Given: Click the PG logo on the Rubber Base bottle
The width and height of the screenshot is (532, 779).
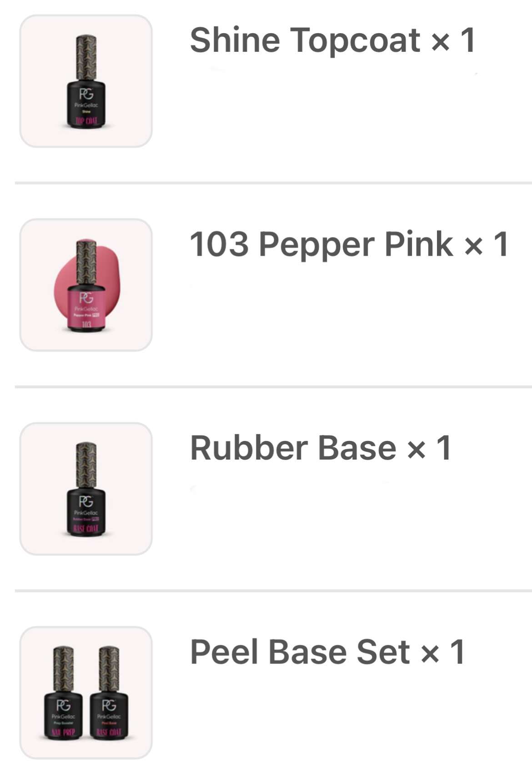Looking at the screenshot, I should [86, 501].
